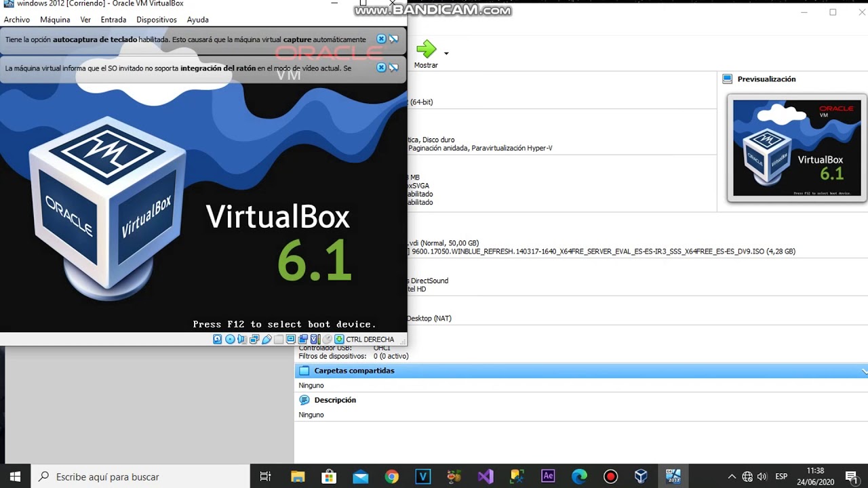868x488 pixels.
Task: Open the Máquina menu
Action: tap(55, 20)
